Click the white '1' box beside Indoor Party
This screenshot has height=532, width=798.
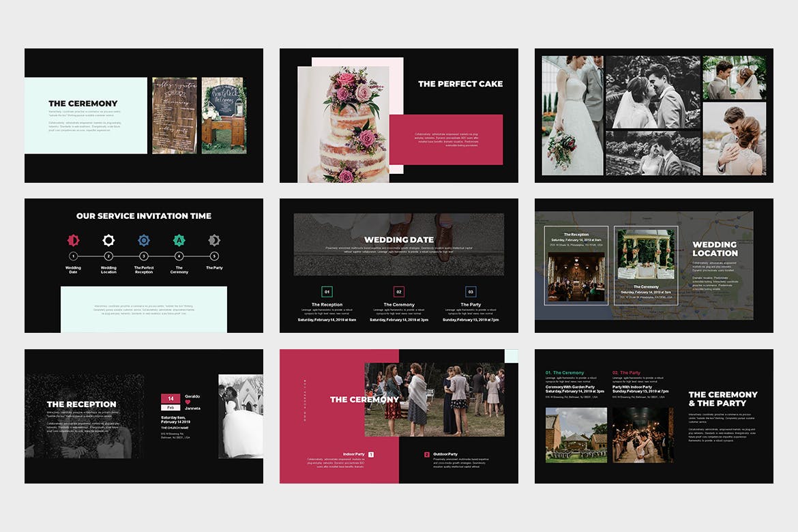[x=371, y=454]
